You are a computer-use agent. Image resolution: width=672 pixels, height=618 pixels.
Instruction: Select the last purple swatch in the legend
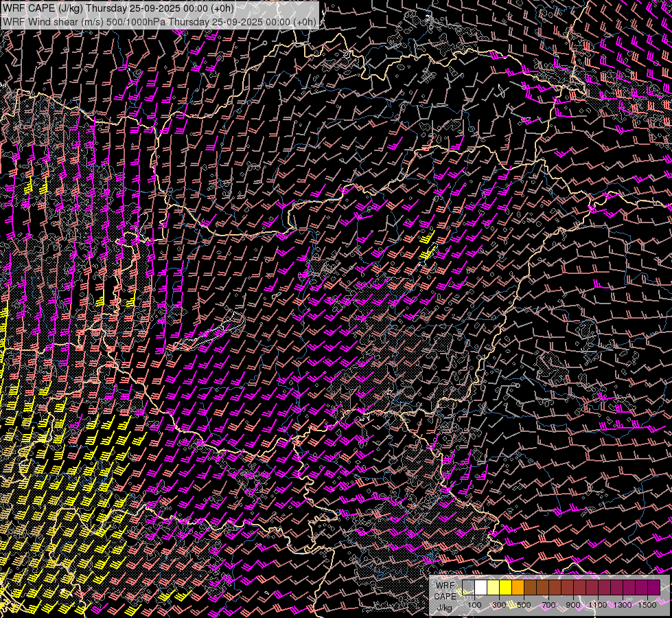click(x=653, y=587)
